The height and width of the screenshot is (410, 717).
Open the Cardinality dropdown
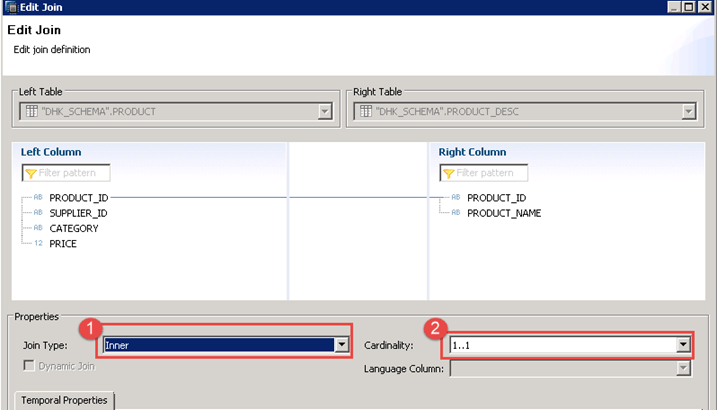(683, 345)
